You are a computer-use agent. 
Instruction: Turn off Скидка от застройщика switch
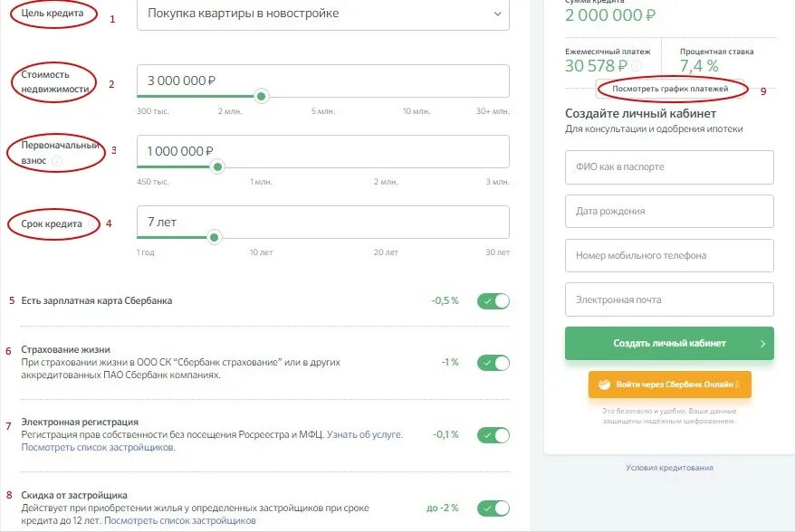493,508
